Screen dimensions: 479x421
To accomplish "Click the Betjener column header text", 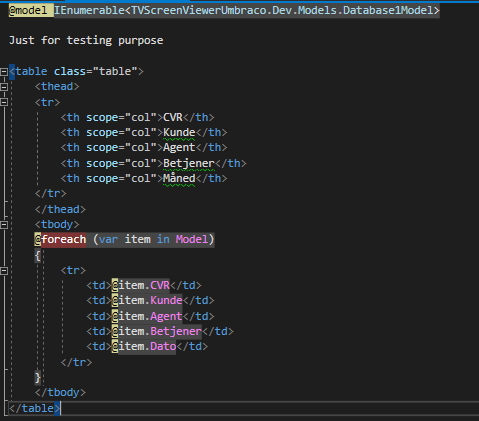I will click(189, 163).
